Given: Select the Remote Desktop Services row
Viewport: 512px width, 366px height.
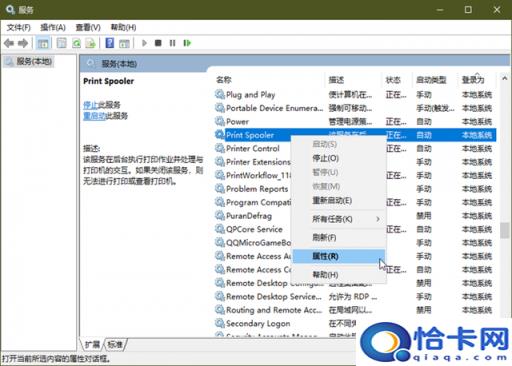Looking at the screenshot, I should pyautogui.click(x=355, y=296).
